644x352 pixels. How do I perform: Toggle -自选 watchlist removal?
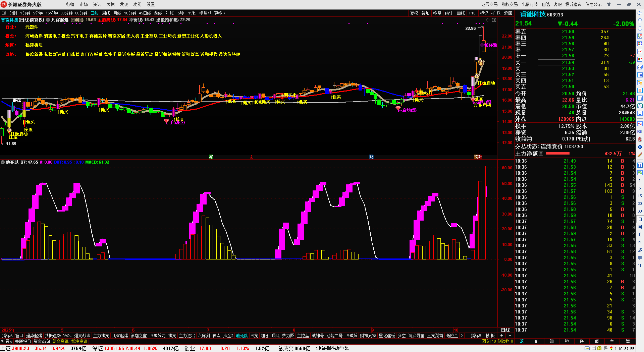496,13
